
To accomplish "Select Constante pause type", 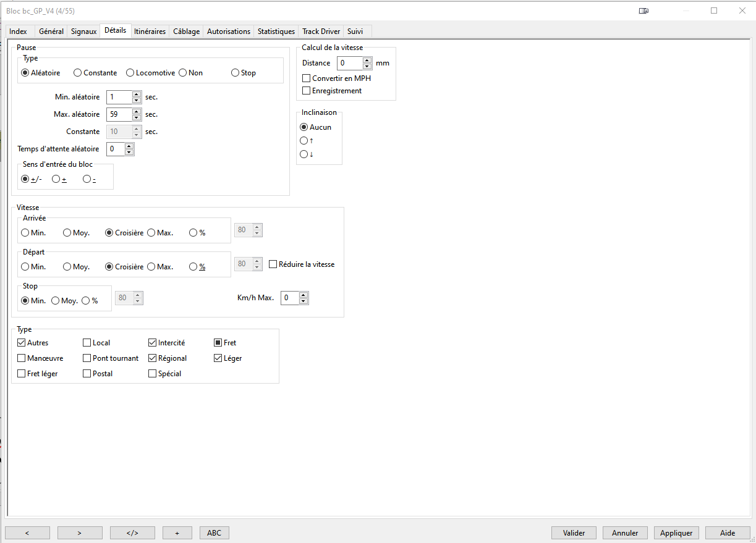I will (x=77, y=73).
